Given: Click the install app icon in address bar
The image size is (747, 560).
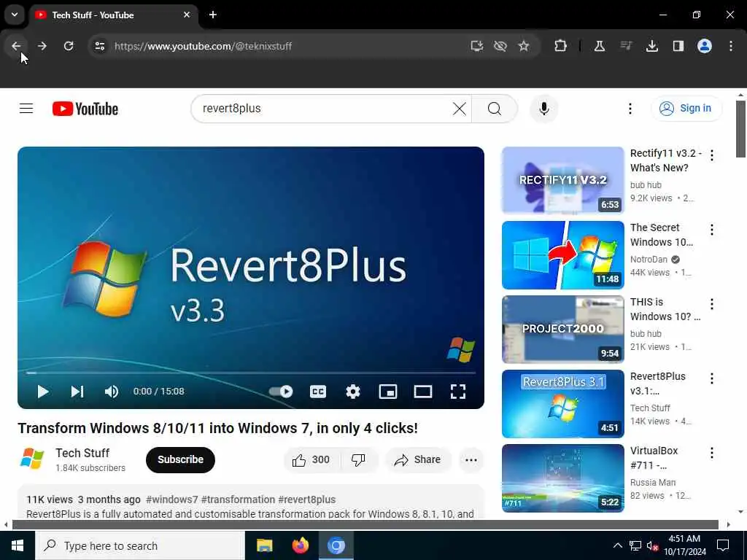Looking at the screenshot, I should [476, 46].
